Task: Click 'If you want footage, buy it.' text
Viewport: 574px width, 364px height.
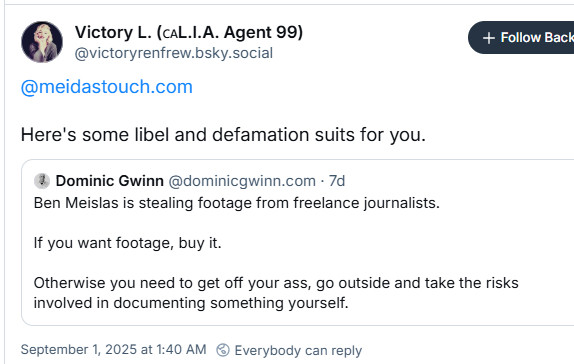Action: coord(127,243)
